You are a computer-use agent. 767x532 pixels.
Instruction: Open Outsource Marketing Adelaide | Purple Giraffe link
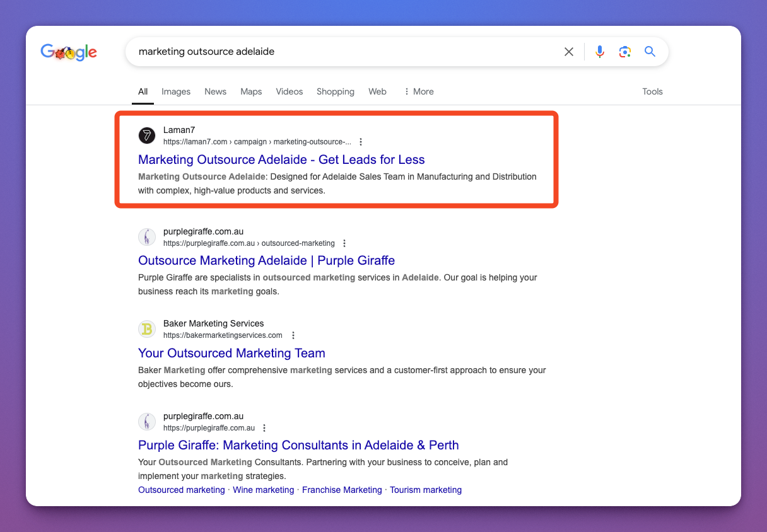(266, 260)
